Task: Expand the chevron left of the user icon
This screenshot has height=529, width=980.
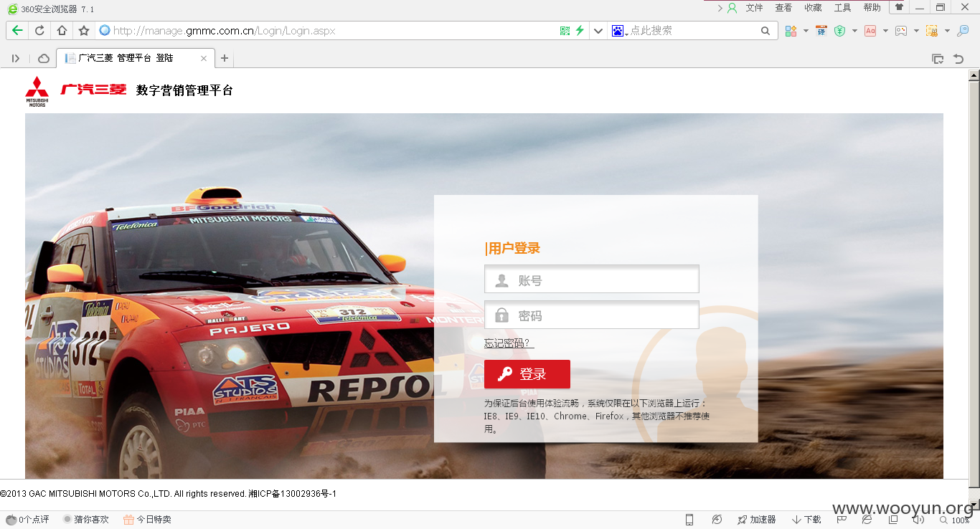Action: click(x=720, y=8)
